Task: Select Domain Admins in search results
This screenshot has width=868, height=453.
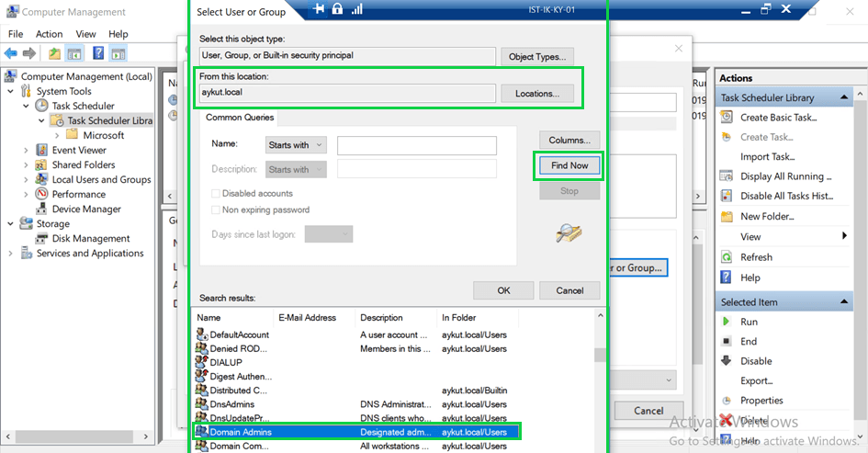Action: [x=241, y=432]
